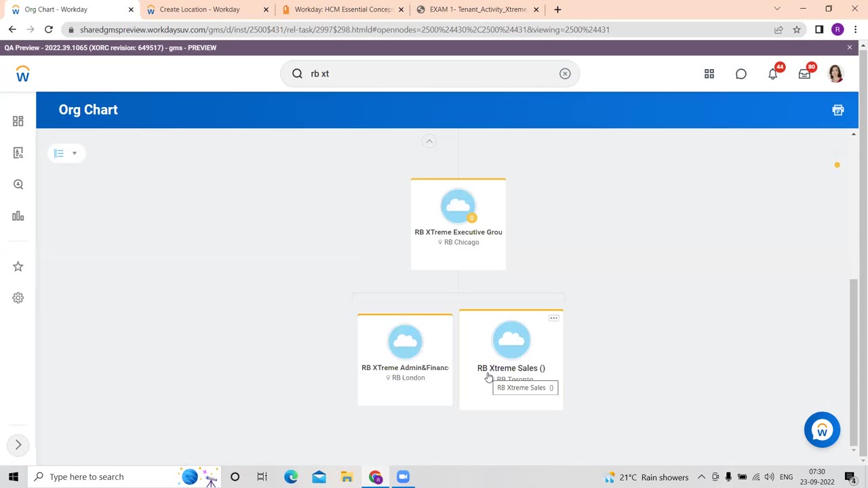
Task: View notifications bell with 44 alerts
Action: click(x=774, y=73)
